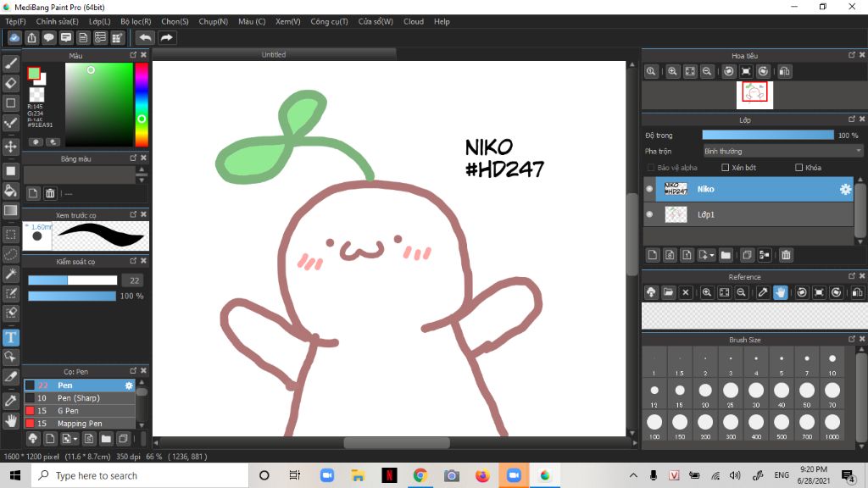Hide the Niko layer
868x488 pixels.
[649, 189]
